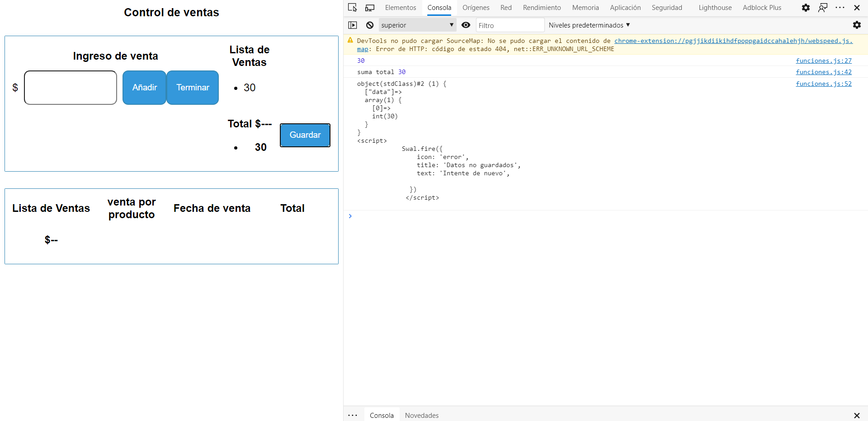Open the funciones.js:42 source link
The height and width of the screenshot is (421, 868).
pyautogui.click(x=824, y=72)
